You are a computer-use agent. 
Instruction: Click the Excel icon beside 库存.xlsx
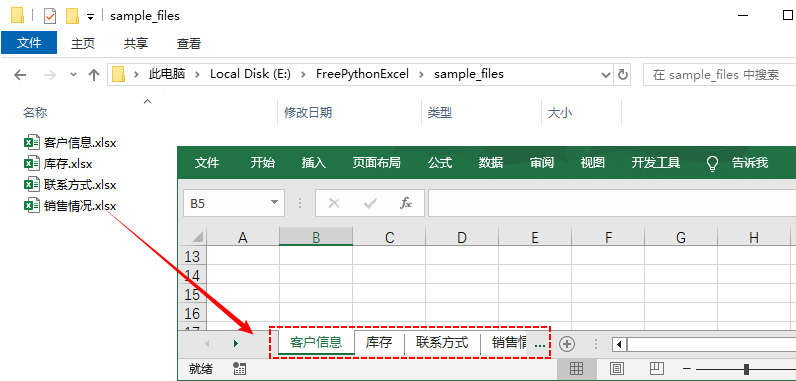(31, 164)
